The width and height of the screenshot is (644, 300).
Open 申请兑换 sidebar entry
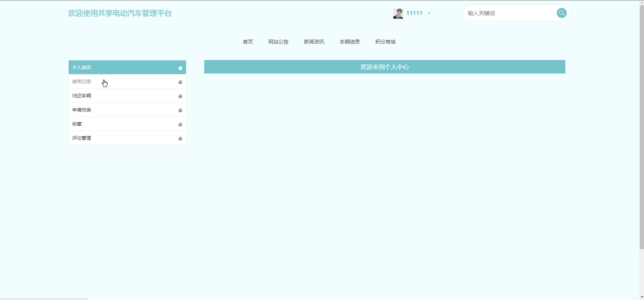82,110
